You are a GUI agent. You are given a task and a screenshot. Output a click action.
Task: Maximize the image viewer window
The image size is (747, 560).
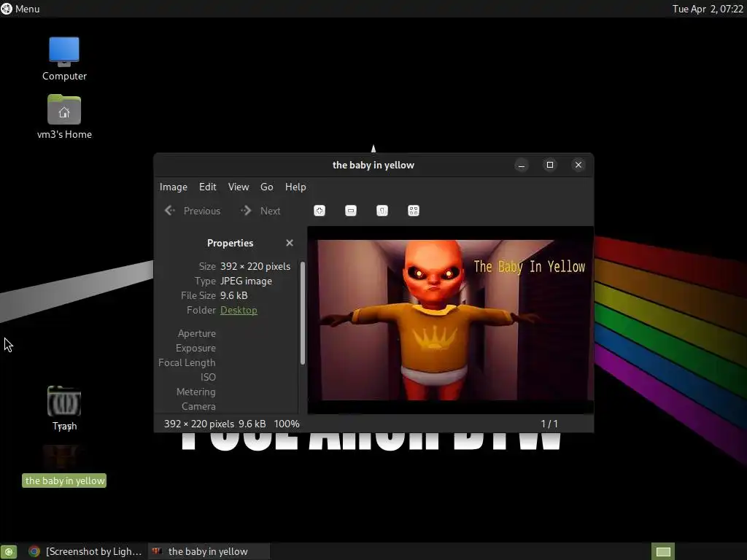click(550, 165)
